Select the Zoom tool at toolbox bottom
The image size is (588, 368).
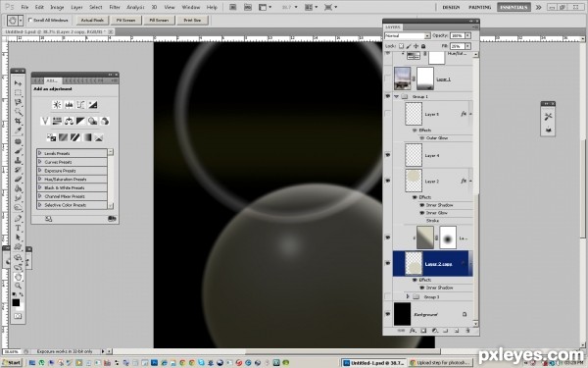[x=18, y=287]
